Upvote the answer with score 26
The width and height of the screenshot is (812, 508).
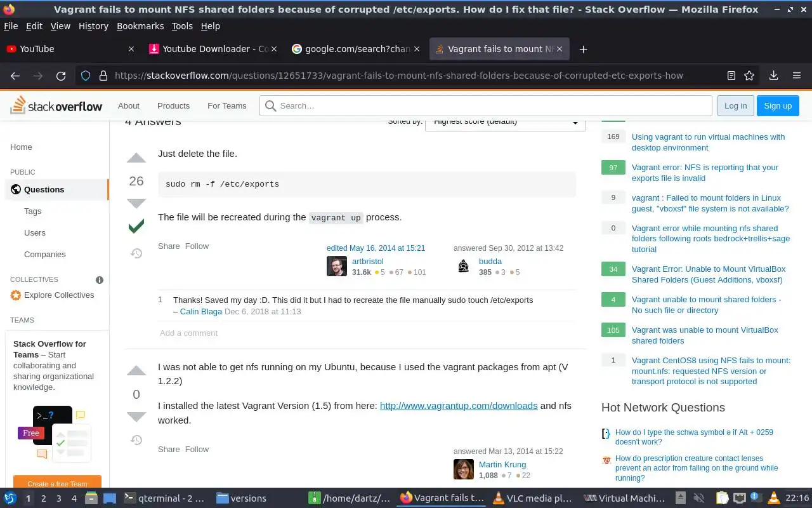pyautogui.click(x=136, y=158)
